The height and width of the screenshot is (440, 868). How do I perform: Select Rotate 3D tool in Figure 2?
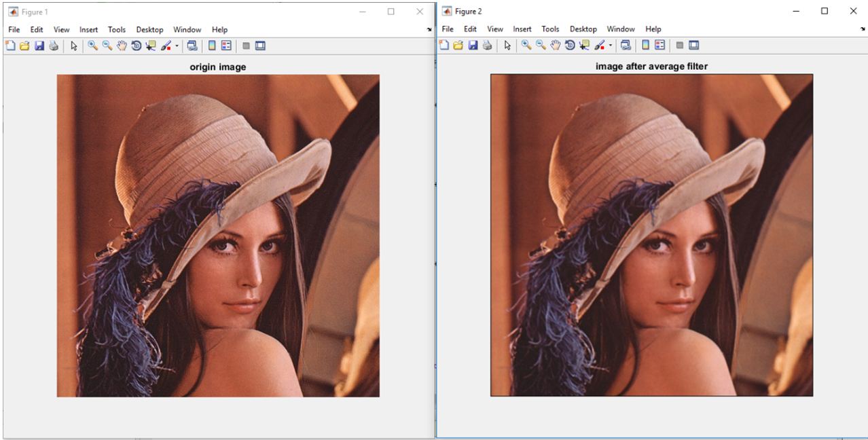569,45
